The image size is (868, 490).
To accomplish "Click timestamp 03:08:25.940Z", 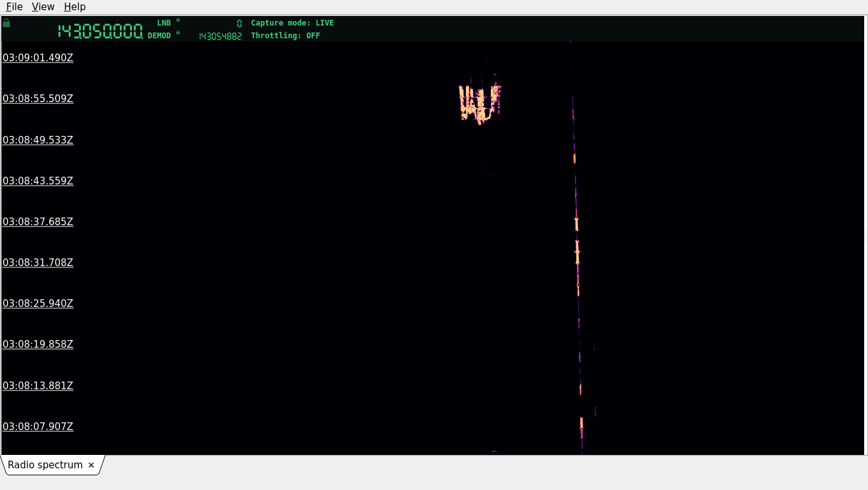I will click(x=38, y=303).
